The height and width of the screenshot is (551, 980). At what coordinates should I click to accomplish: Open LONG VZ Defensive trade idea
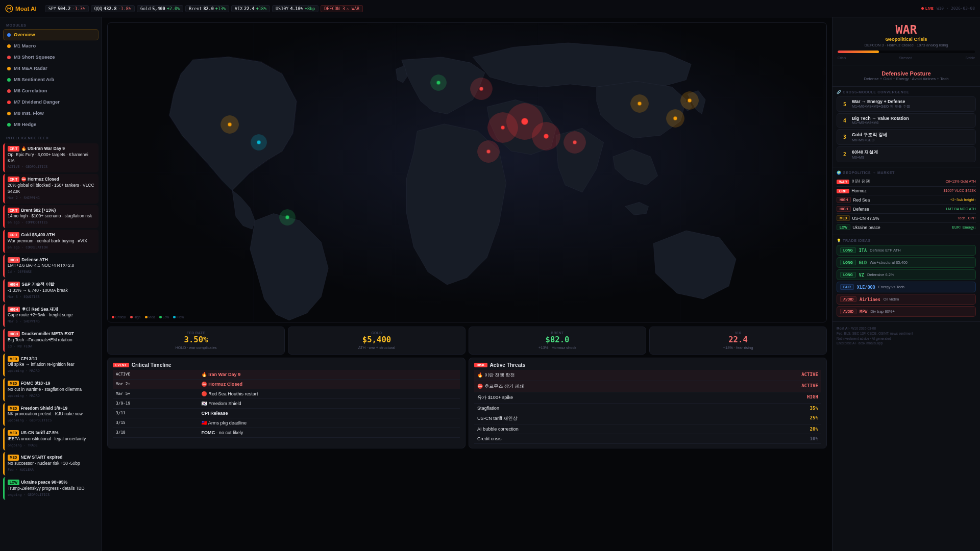[x=906, y=275]
